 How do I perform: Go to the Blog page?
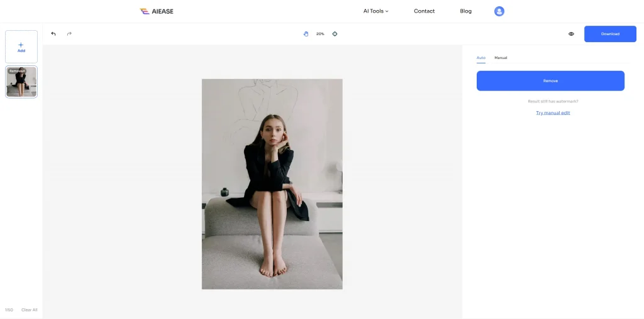(x=465, y=11)
